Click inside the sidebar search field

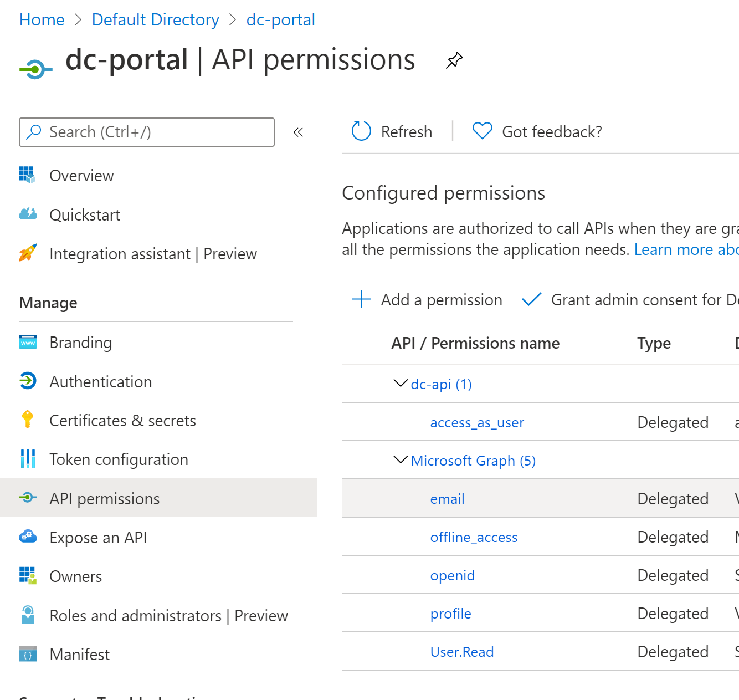[x=146, y=132]
